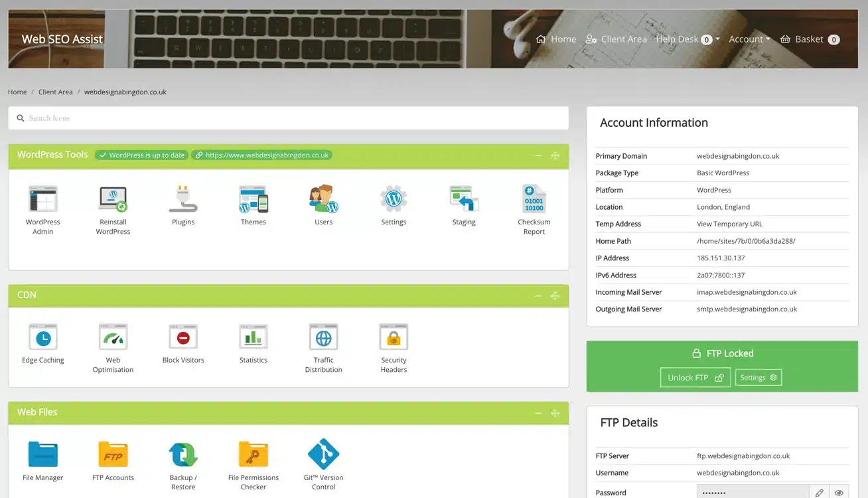Open the Help Desk dropdown
The height and width of the screenshot is (498, 868).
(687, 39)
